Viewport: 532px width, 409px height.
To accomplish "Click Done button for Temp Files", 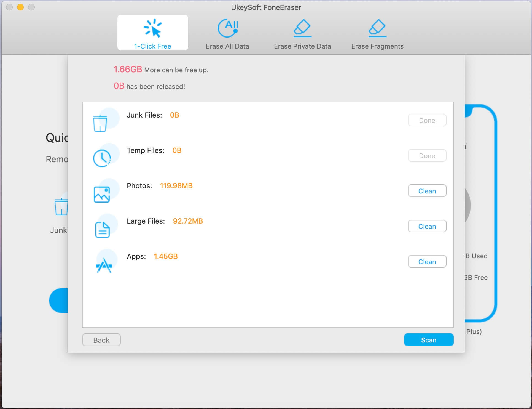I will (x=427, y=155).
